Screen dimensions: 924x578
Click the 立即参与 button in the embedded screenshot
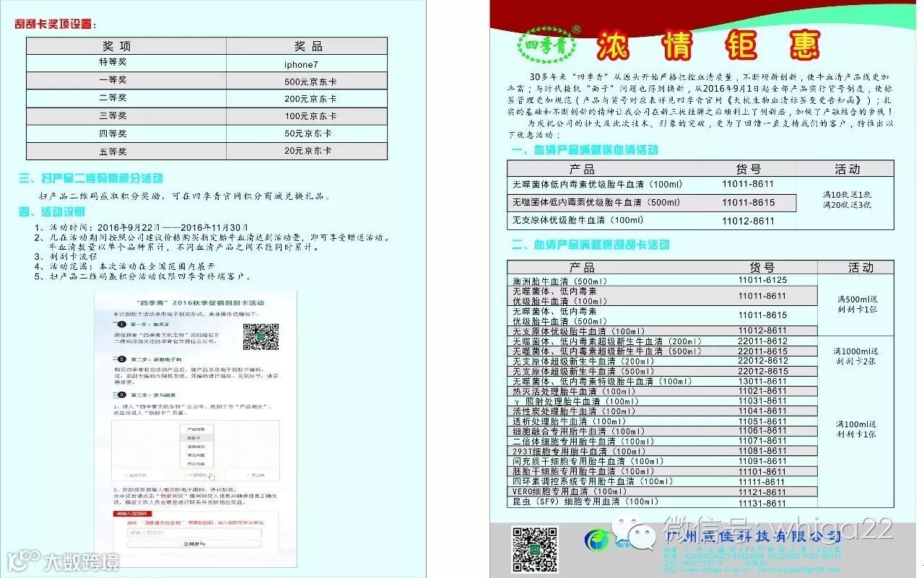[x=194, y=543]
